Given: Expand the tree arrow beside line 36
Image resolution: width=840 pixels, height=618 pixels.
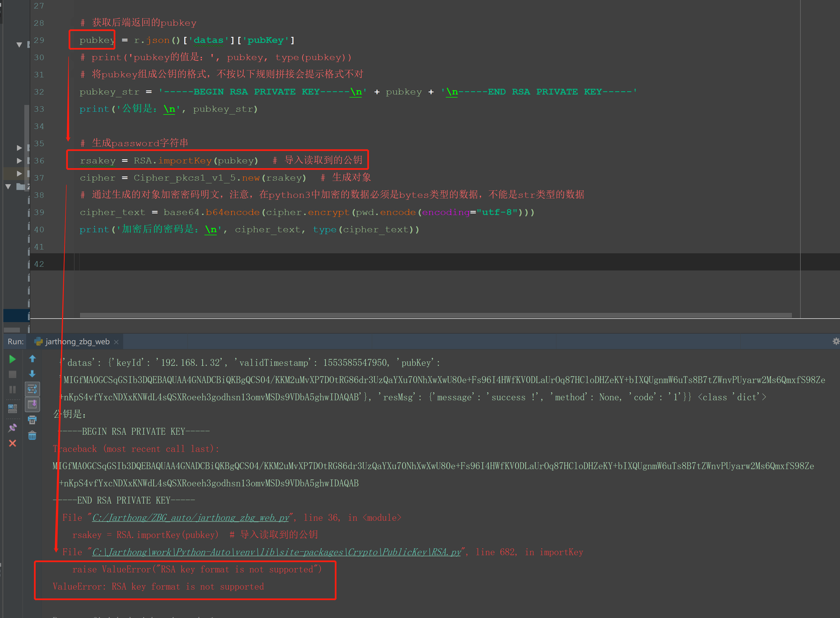Looking at the screenshot, I should (x=19, y=161).
